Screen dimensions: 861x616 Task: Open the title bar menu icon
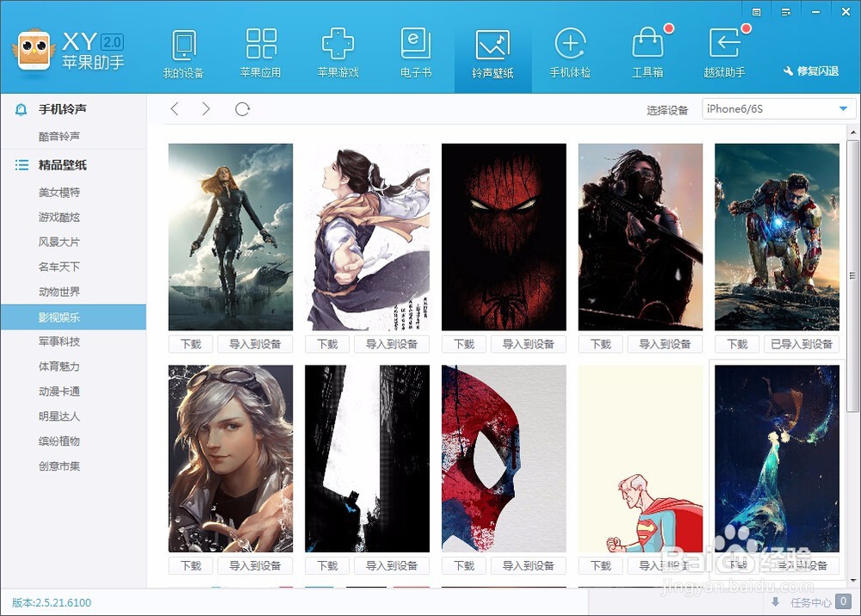786,12
